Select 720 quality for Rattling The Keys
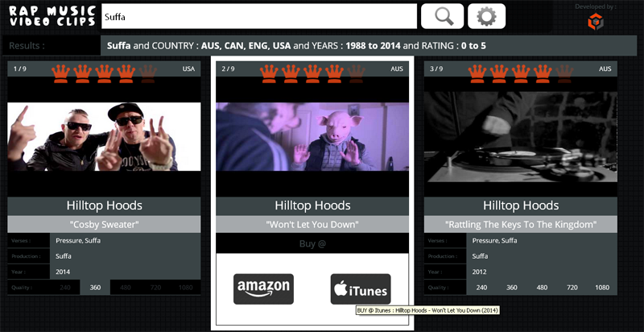Screen dimensions: 644x332 (x=572, y=288)
